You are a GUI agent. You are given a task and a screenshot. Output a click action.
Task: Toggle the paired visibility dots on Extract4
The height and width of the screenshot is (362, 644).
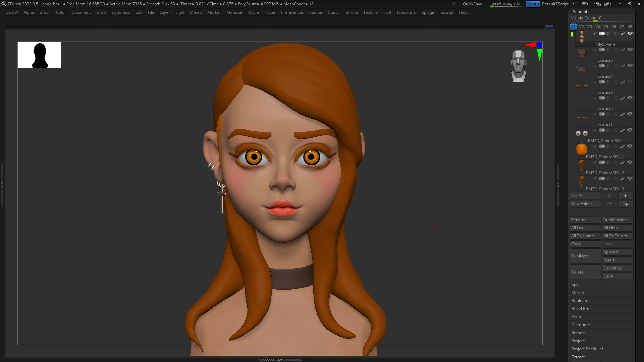601,66
